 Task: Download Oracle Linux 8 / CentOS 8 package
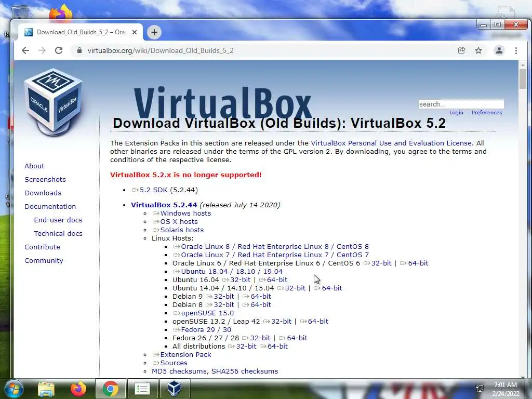[x=271, y=247]
